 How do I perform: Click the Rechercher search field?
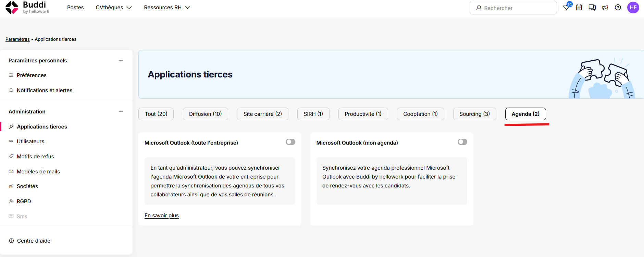513,8
